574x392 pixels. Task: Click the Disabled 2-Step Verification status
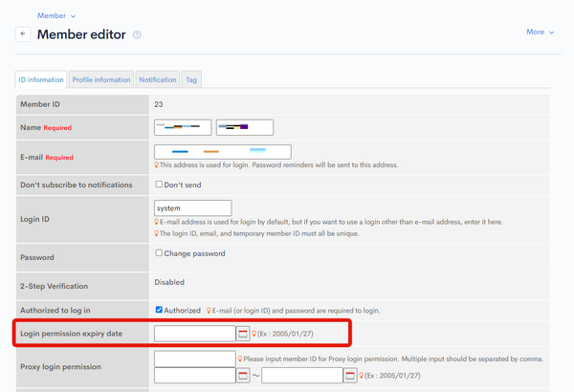(x=169, y=282)
